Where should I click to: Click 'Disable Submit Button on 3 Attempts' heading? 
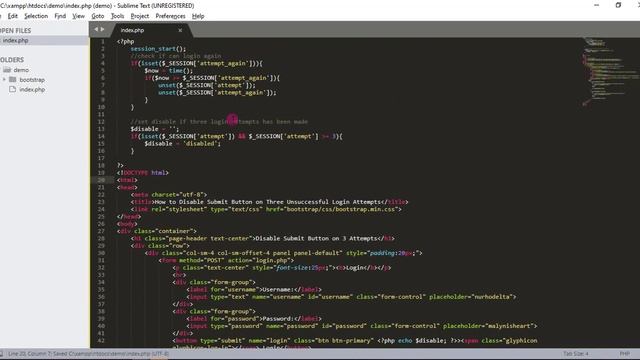click(x=315, y=238)
